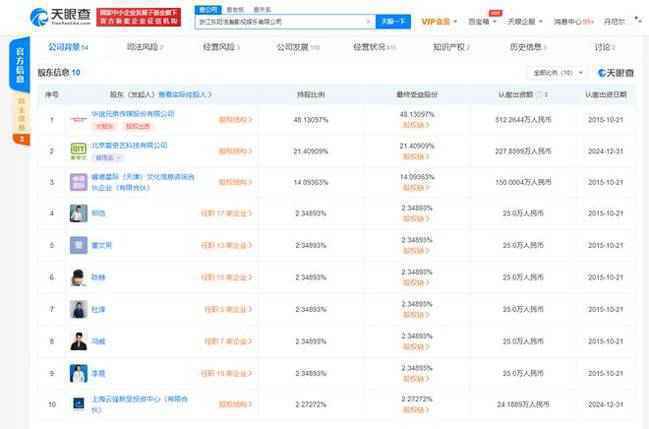Switch to the 经营状况 tab
The image size is (649, 429).
point(374,47)
